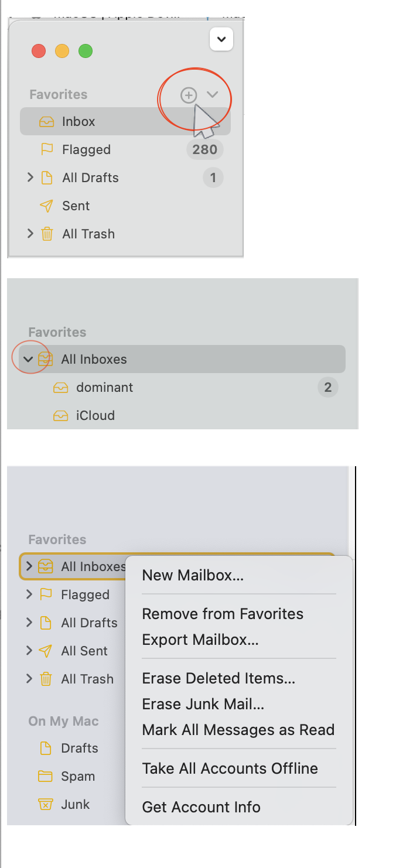Click the plus icon beside Favorites
This screenshot has height=868, width=396.
point(188,95)
